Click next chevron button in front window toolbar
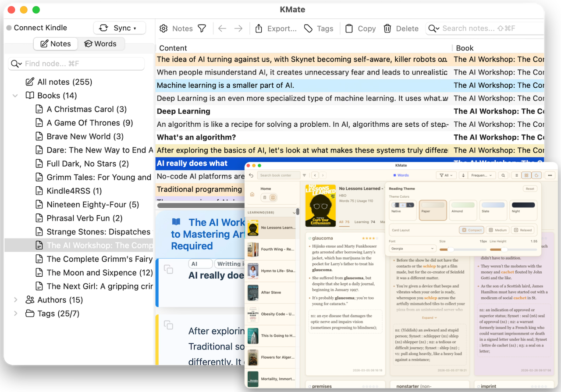Image resolution: width=561 pixels, height=392 pixels. 322,175
